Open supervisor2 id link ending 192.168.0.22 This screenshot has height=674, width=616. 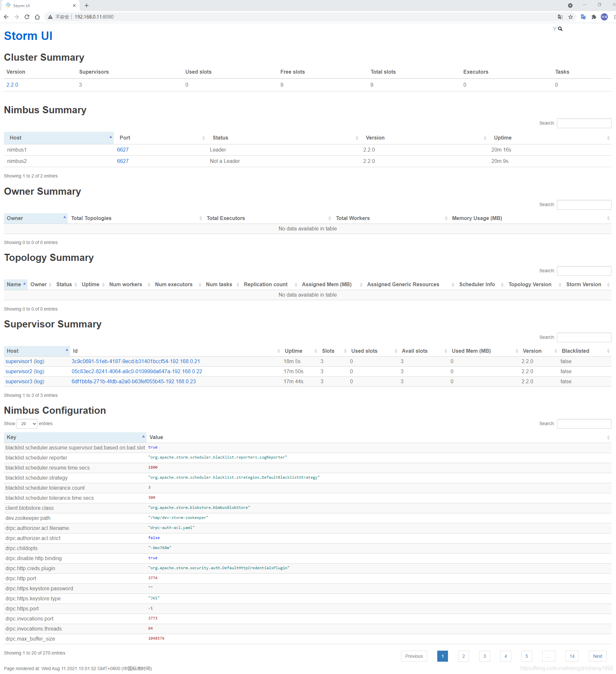(x=137, y=371)
